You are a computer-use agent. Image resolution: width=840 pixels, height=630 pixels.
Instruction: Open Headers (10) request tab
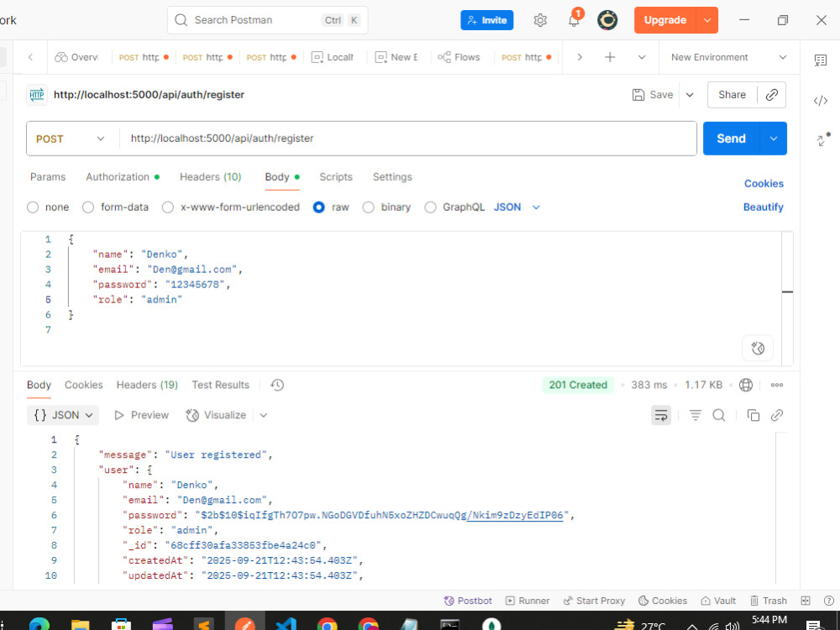[x=211, y=176]
